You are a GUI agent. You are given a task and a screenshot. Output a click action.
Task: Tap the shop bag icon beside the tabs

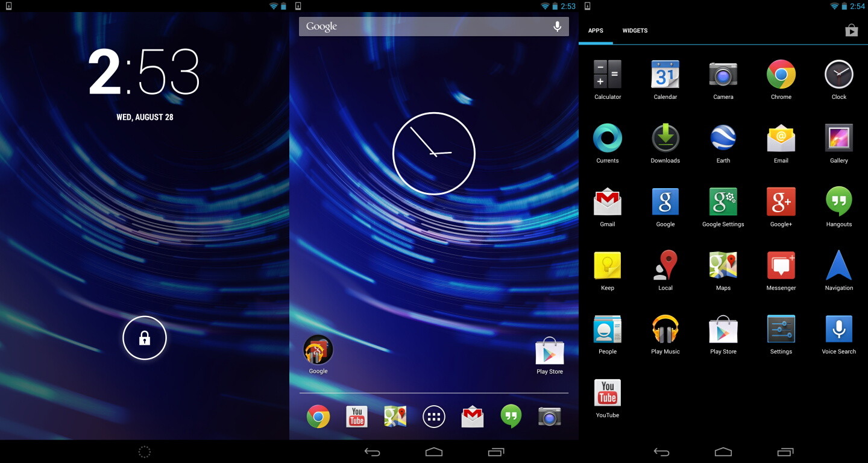(851, 30)
